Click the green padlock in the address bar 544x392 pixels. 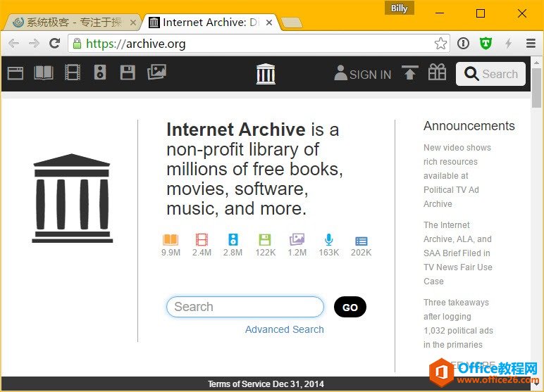[77, 44]
